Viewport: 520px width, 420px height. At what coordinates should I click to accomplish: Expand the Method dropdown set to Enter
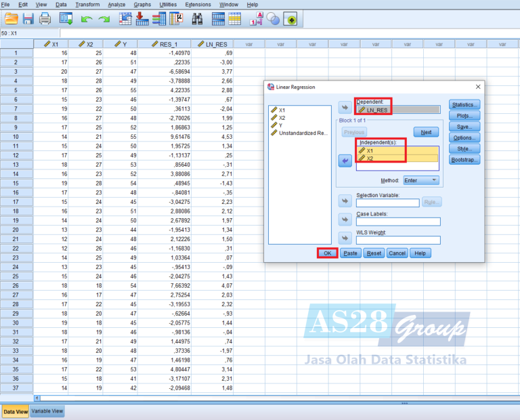pyautogui.click(x=420, y=181)
